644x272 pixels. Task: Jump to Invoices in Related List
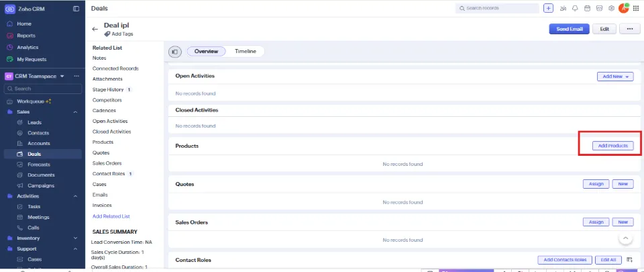point(102,206)
